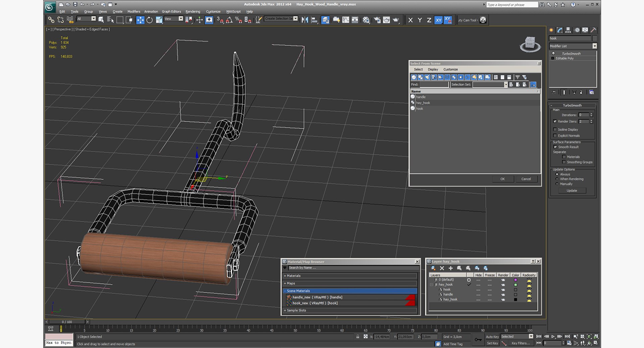Open Display menu in Select From Scene
Image resolution: width=644 pixels, height=348 pixels.
click(433, 69)
